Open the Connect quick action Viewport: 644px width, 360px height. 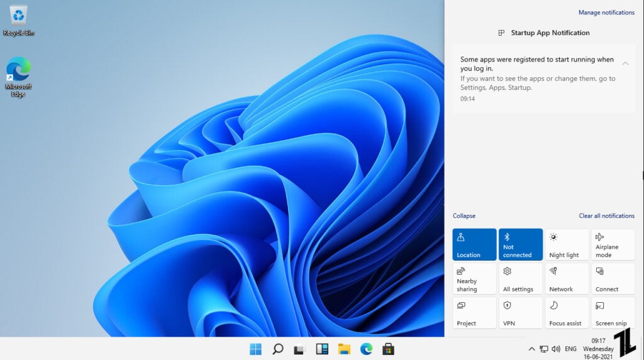[613, 279]
